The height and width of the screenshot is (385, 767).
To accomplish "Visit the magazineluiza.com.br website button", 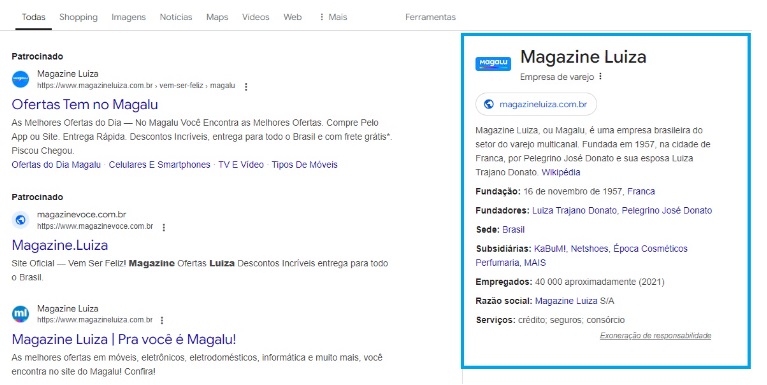I will click(536, 104).
